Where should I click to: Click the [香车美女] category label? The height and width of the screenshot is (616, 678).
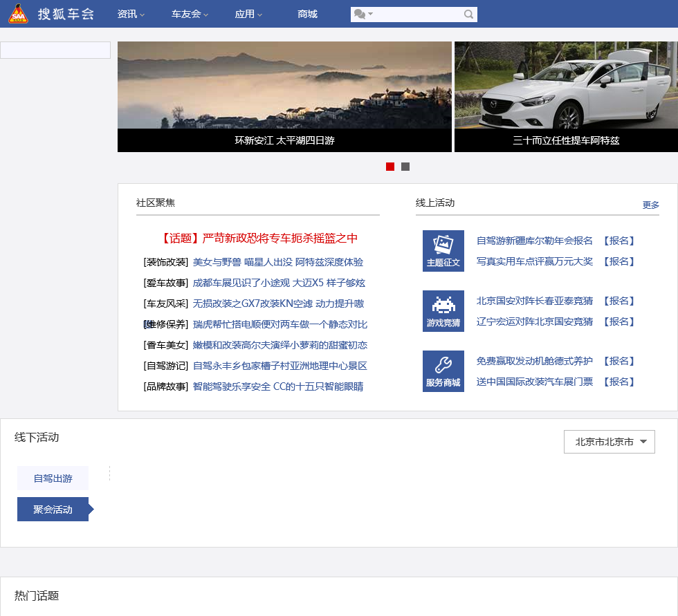165,345
